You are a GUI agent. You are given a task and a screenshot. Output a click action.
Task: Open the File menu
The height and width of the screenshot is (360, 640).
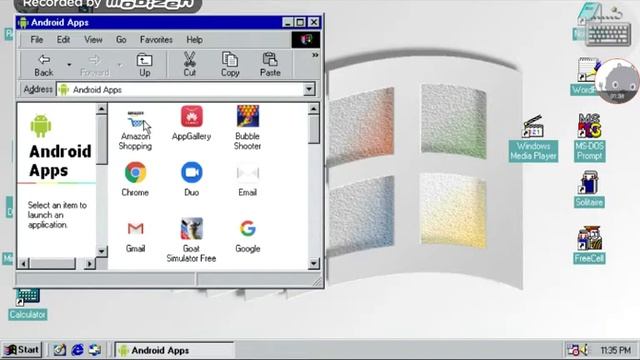tap(37, 40)
